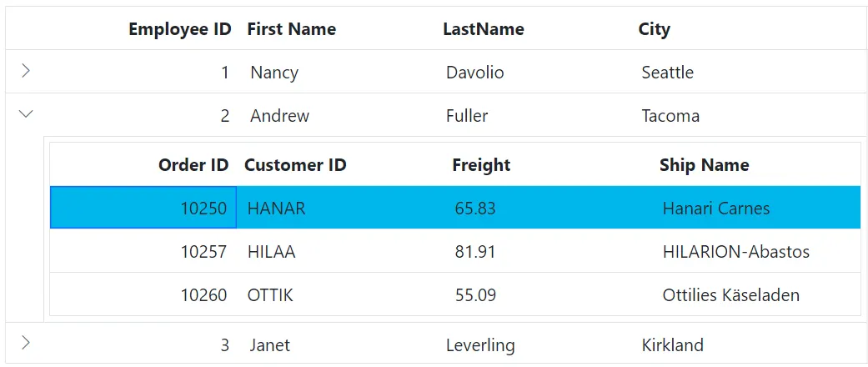Select the Freight value 81.91

475,252
